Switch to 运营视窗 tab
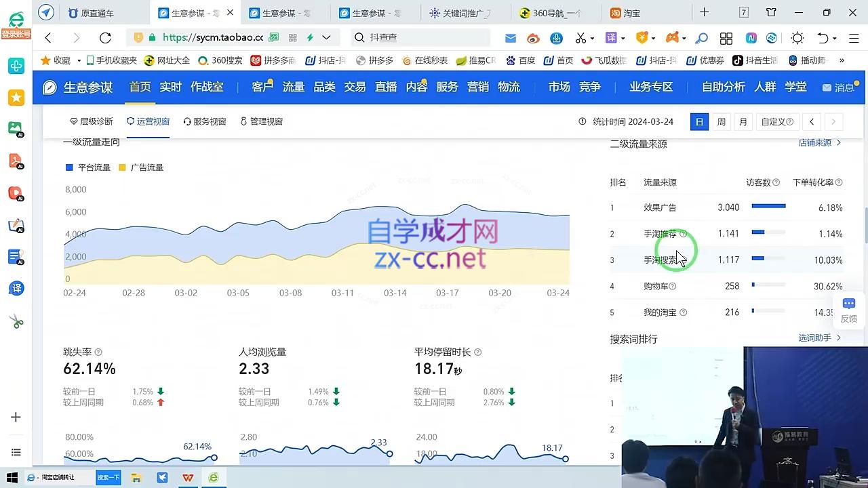 [148, 121]
